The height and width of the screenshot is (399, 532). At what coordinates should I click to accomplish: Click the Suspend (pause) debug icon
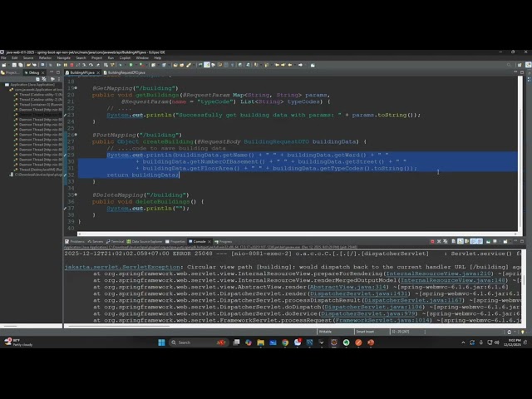click(65, 65)
